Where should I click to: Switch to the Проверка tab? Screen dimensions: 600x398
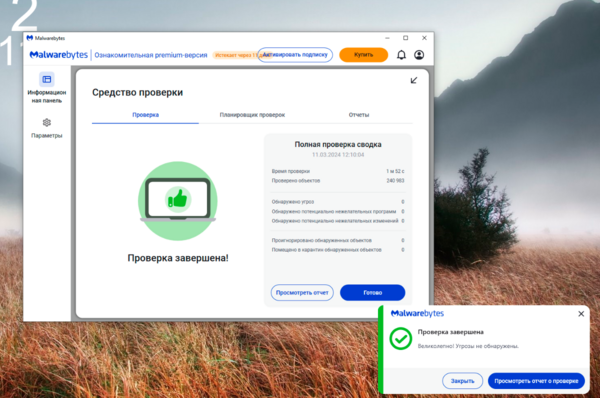(x=145, y=115)
